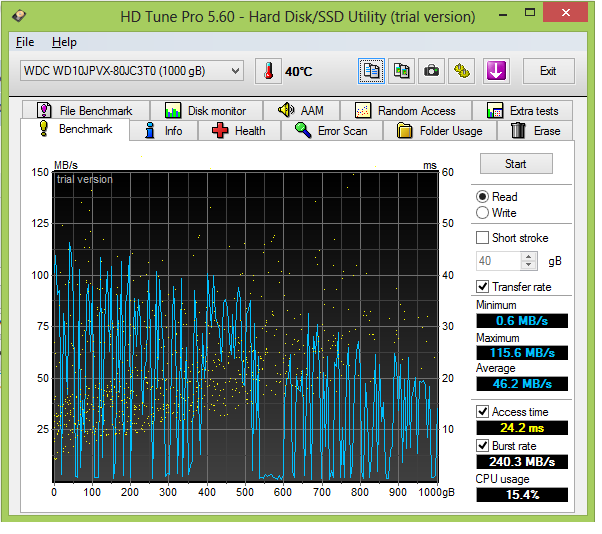Disable the Access time checkbox
This screenshot has height=534, width=602.
pos(484,412)
